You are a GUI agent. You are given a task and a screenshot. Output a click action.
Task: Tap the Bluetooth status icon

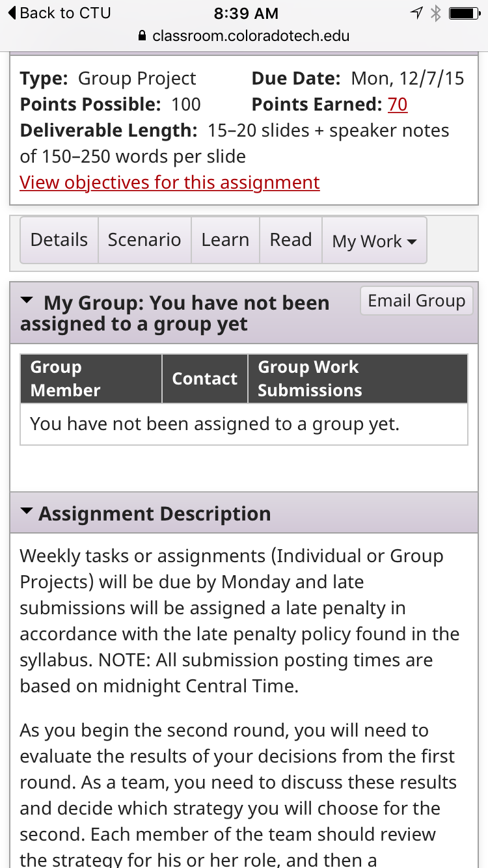[x=436, y=13]
